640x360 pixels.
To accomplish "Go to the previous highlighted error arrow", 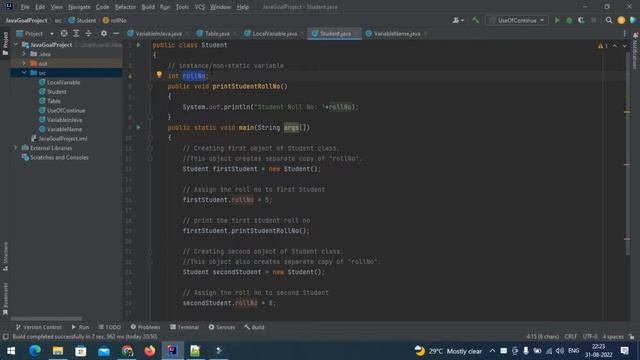I will click(615, 46).
